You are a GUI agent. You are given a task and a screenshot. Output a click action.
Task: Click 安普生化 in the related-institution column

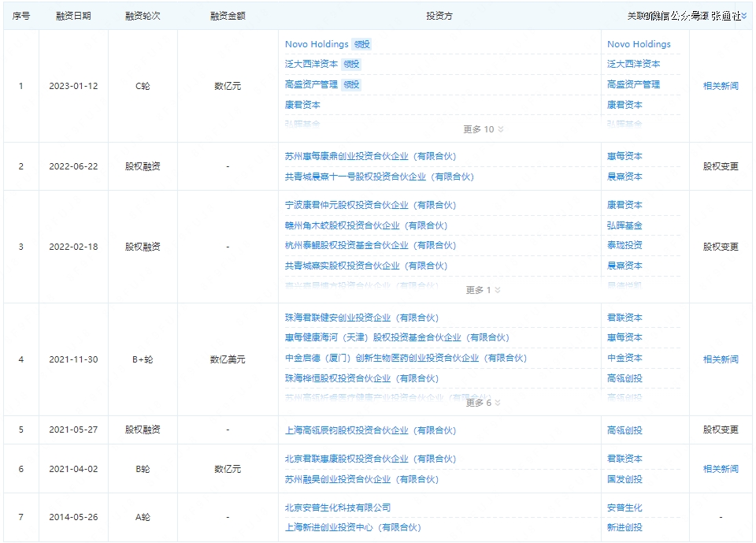click(x=624, y=508)
